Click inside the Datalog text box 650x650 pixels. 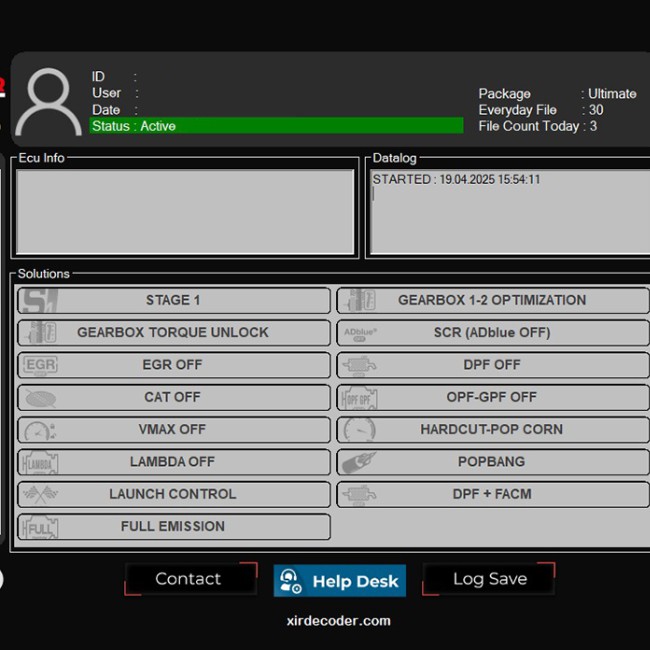coord(510,211)
